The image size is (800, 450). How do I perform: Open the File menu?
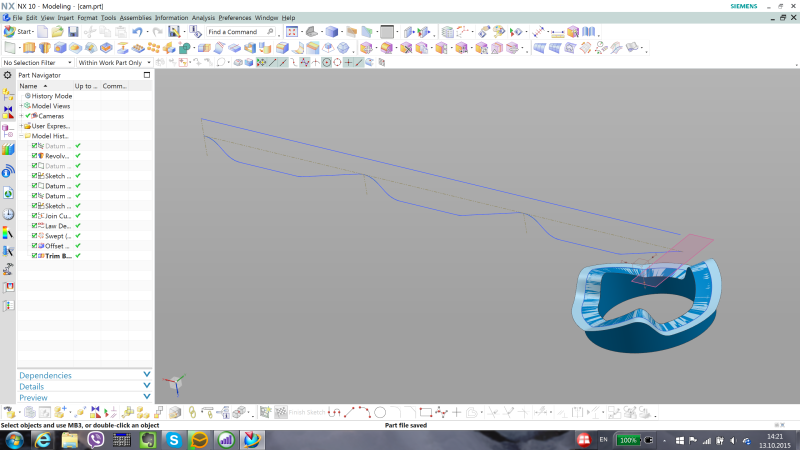tap(17, 17)
